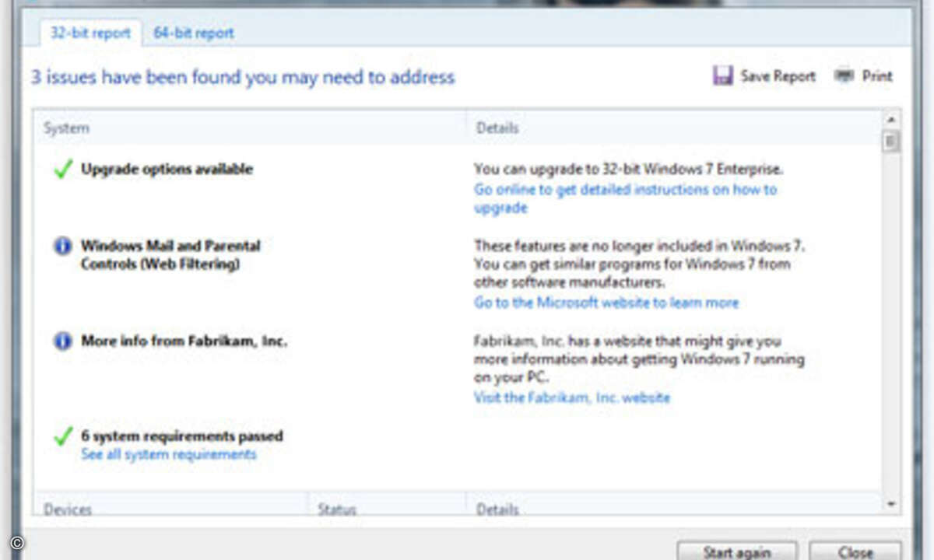Screen dimensions: 934x560
Task: Click scrollbar down arrow in report list
Action: click(x=891, y=505)
